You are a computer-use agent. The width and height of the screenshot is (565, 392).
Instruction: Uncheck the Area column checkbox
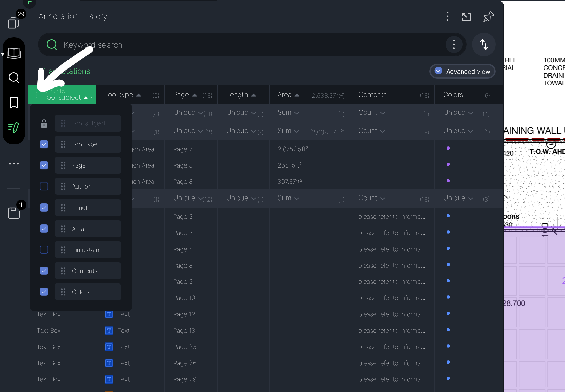44,229
